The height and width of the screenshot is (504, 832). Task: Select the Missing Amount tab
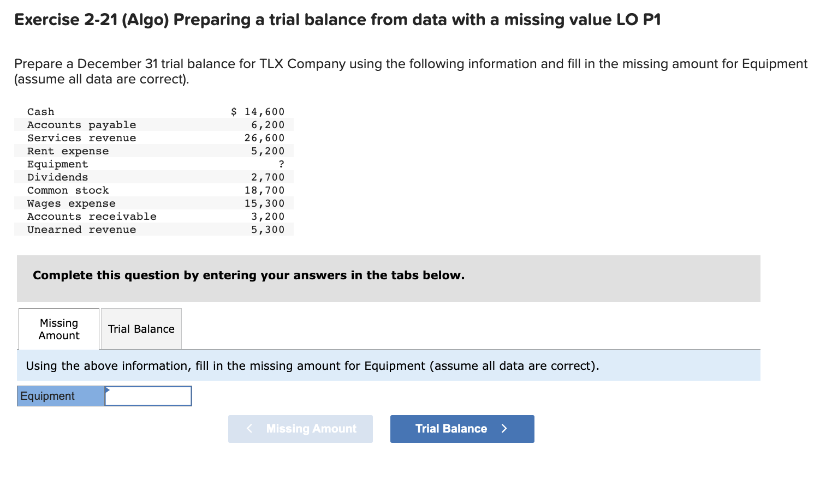pos(58,328)
